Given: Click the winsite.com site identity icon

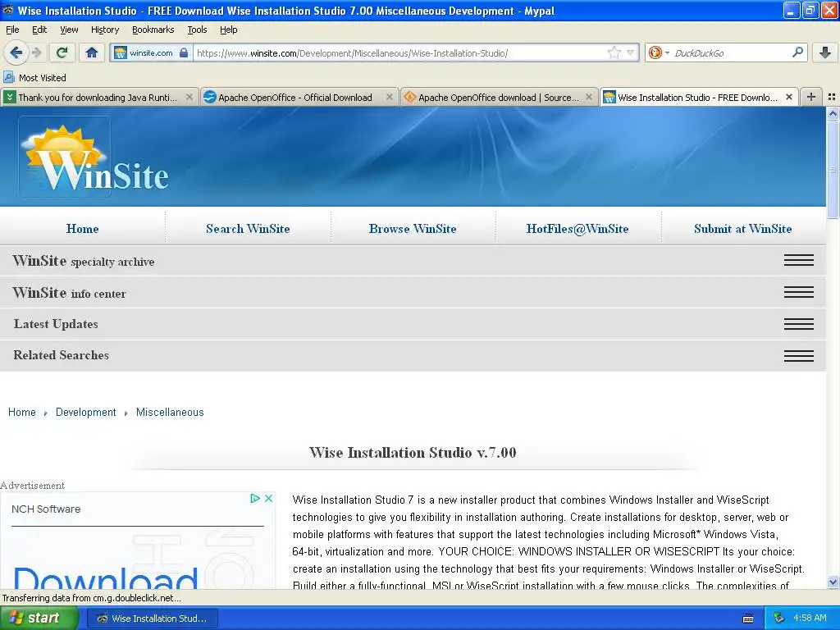Looking at the screenshot, I should pyautogui.click(x=121, y=52).
